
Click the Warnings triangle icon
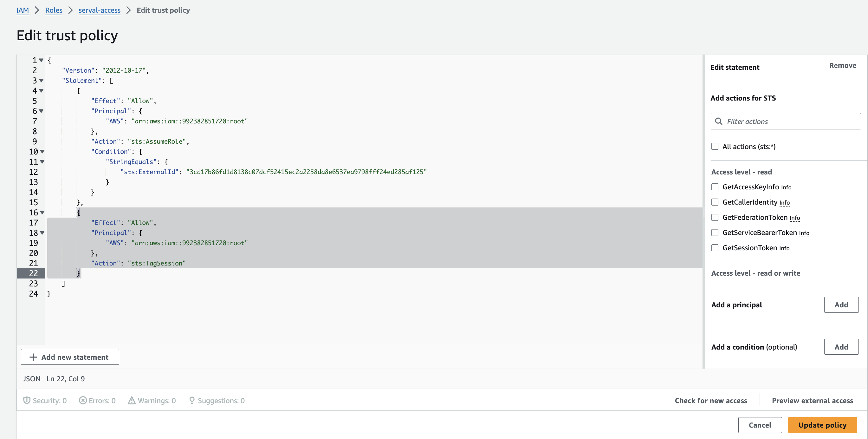pyautogui.click(x=132, y=400)
